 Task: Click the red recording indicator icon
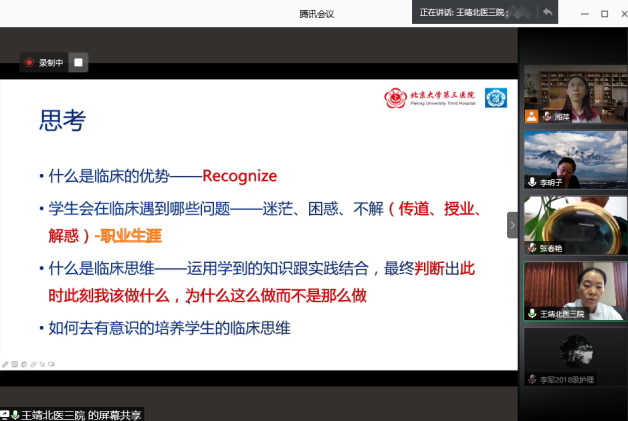[x=30, y=63]
